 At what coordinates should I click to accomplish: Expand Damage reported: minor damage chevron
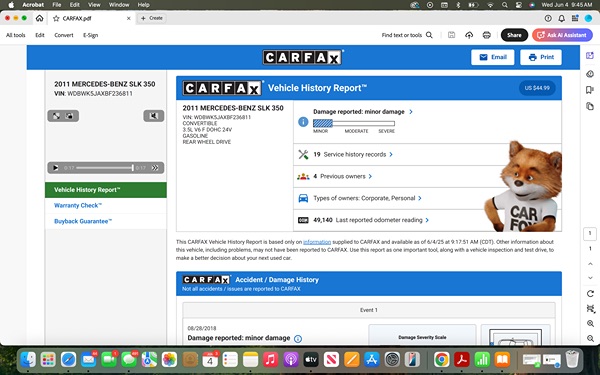click(x=411, y=112)
